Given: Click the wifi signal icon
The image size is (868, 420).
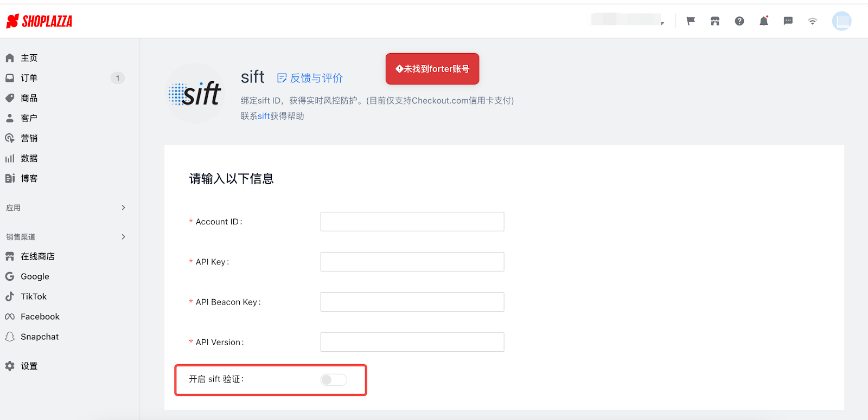Looking at the screenshot, I should click(812, 22).
